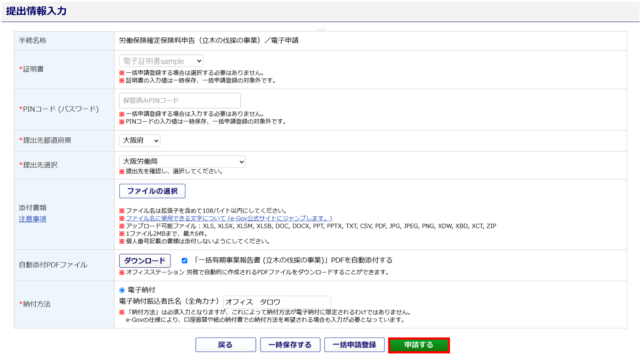The height and width of the screenshot is (364, 641).
Task: Click the 一時保存する button
Action: [290, 345]
